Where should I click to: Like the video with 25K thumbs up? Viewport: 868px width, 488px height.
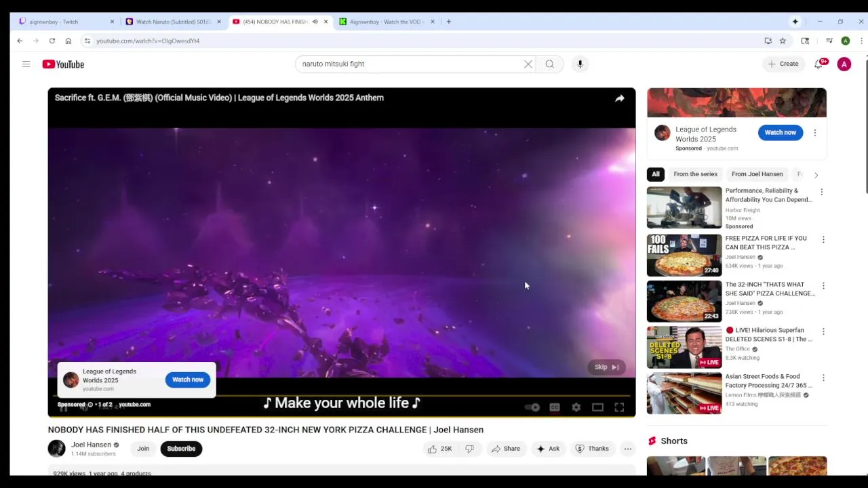pyautogui.click(x=440, y=449)
